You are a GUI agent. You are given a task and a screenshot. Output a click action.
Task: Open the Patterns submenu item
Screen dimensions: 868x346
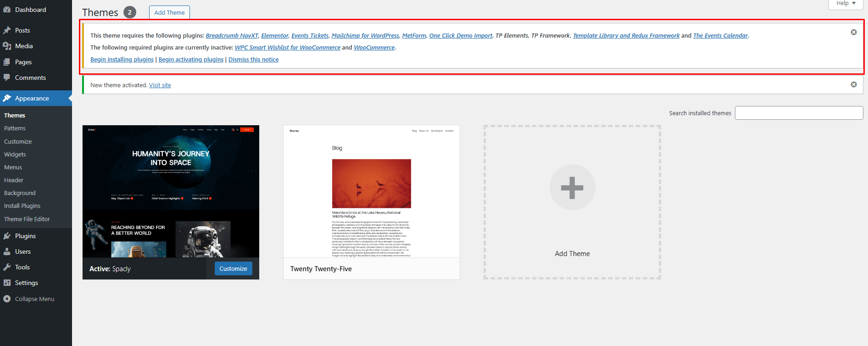15,128
